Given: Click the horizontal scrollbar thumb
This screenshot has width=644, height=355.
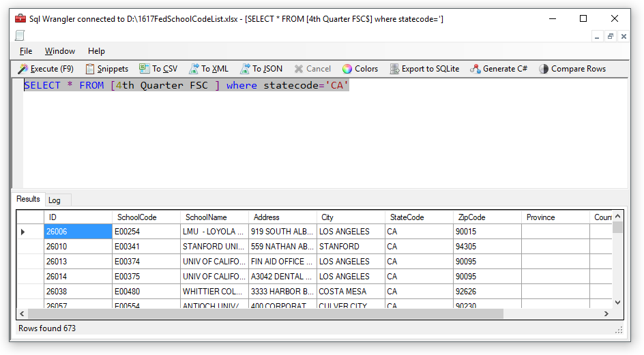Looking at the screenshot, I should pos(265,313).
